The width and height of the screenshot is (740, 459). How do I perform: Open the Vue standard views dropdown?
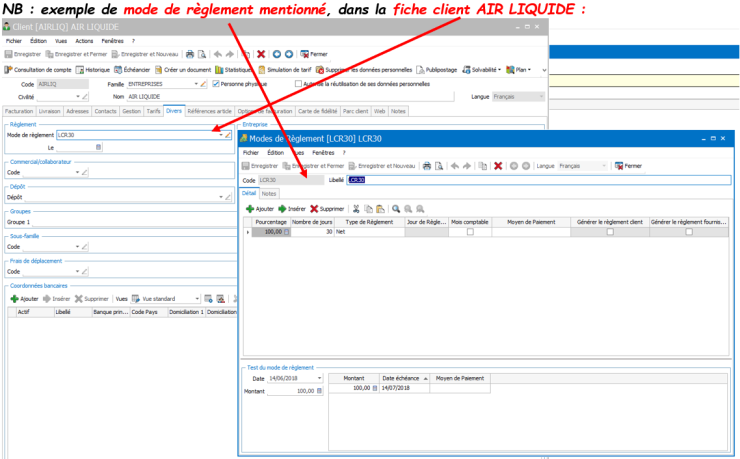(197, 299)
